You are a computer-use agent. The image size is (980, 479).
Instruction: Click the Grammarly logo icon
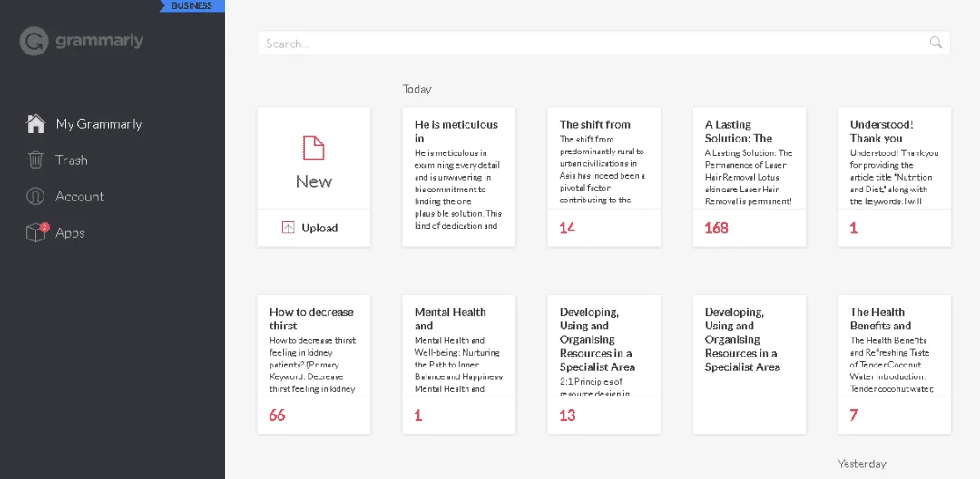click(34, 41)
